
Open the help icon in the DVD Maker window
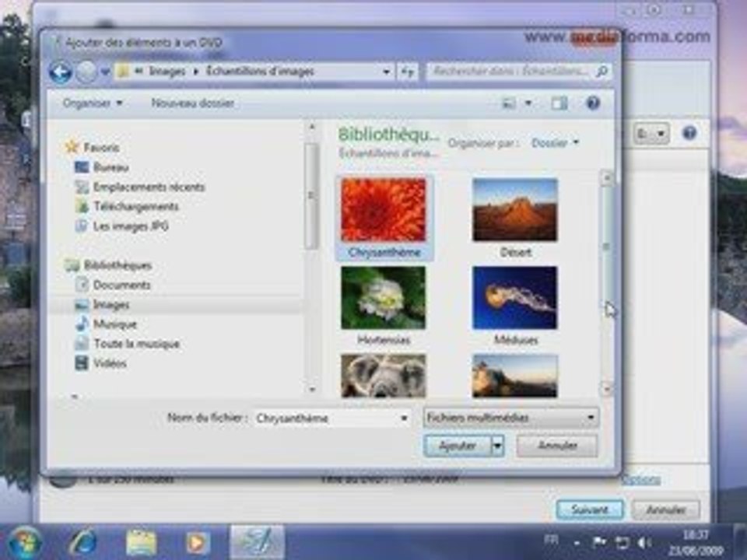click(x=689, y=133)
